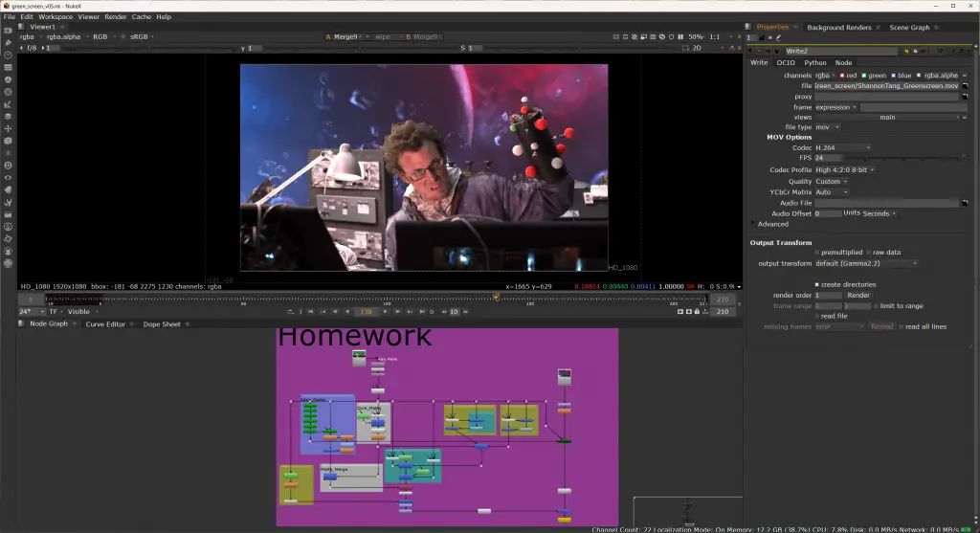Open the YCbCr Matrix Auto dropdown
Image resolution: width=980 pixels, height=533 pixels.
832,192
